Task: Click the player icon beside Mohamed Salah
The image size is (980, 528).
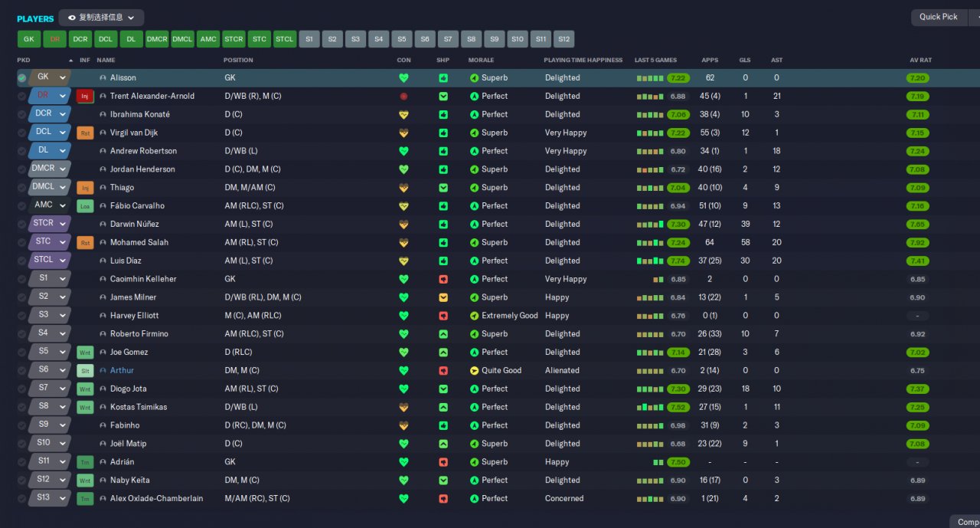Action: pyautogui.click(x=103, y=243)
